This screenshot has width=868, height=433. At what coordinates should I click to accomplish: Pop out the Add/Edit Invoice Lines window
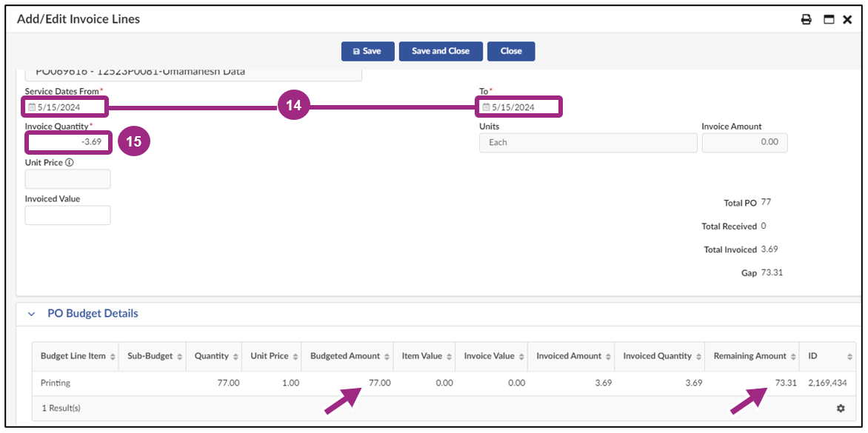coord(827,19)
